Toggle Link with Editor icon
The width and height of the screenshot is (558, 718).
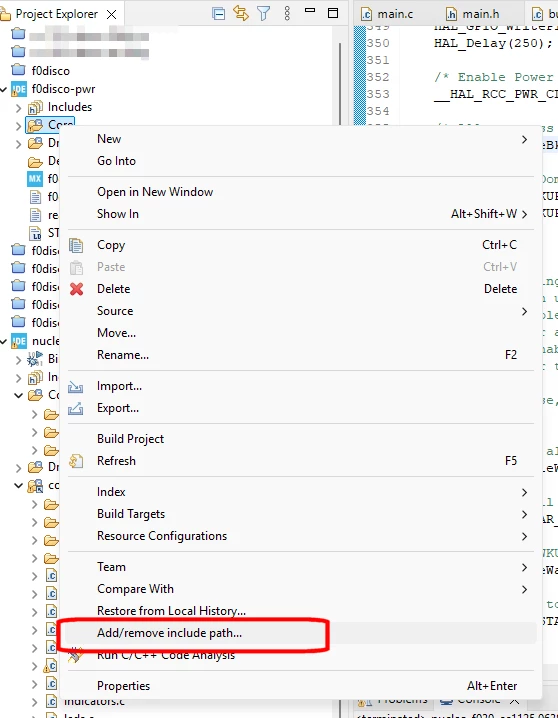click(x=241, y=13)
